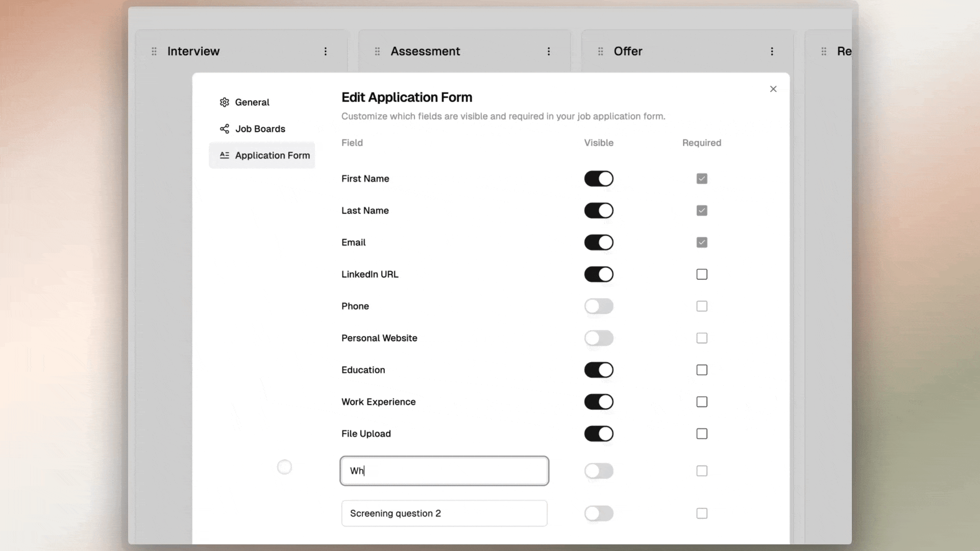Viewport: 980px width, 551px height.
Task: Click the Job Boards share icon
Action: click(x=225, y=129)
